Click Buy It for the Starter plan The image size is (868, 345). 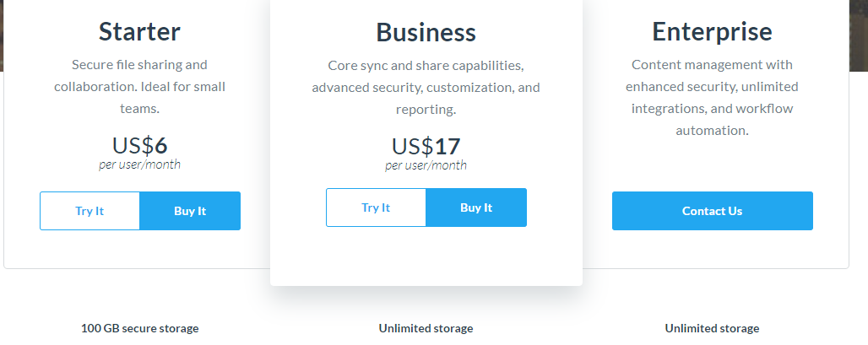pos(190,211)
